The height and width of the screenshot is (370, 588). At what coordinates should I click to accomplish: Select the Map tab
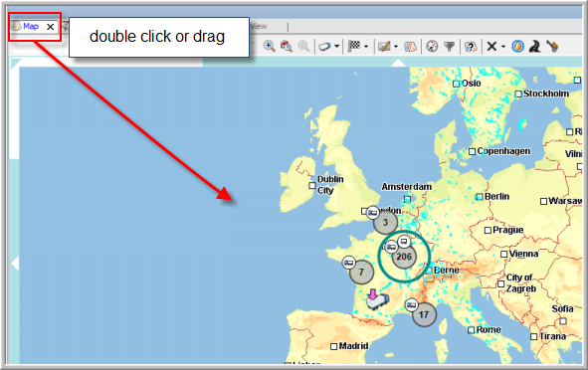tap(31, 26)
